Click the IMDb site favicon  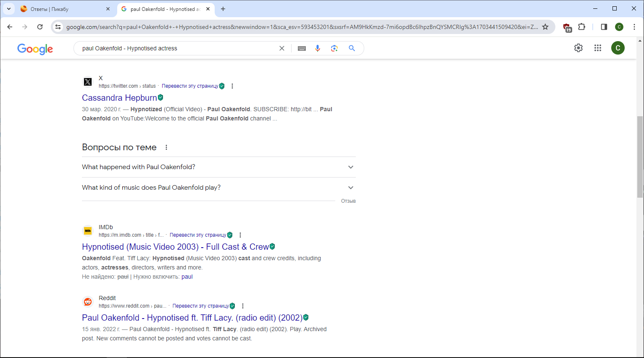coord(88,231)
